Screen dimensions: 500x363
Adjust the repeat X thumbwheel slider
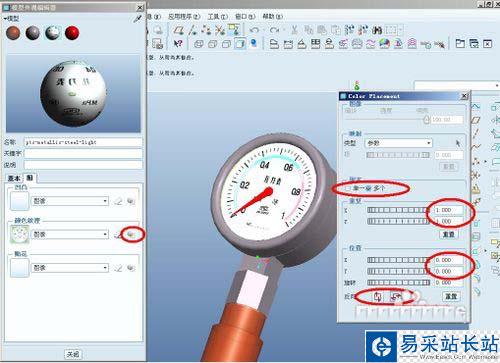click(x=398, y=210)
